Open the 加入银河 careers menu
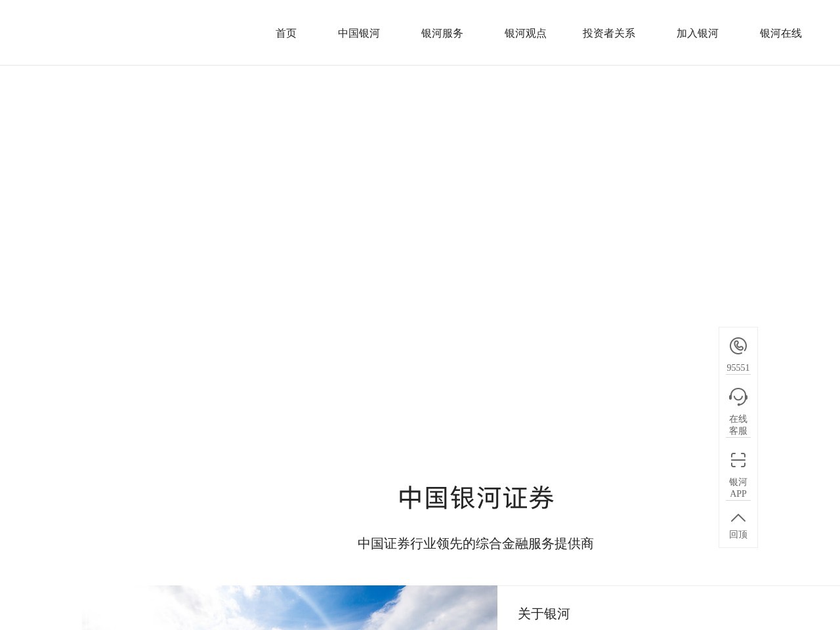The height and width of the screenshot is (630, 840). pos(698,33)
